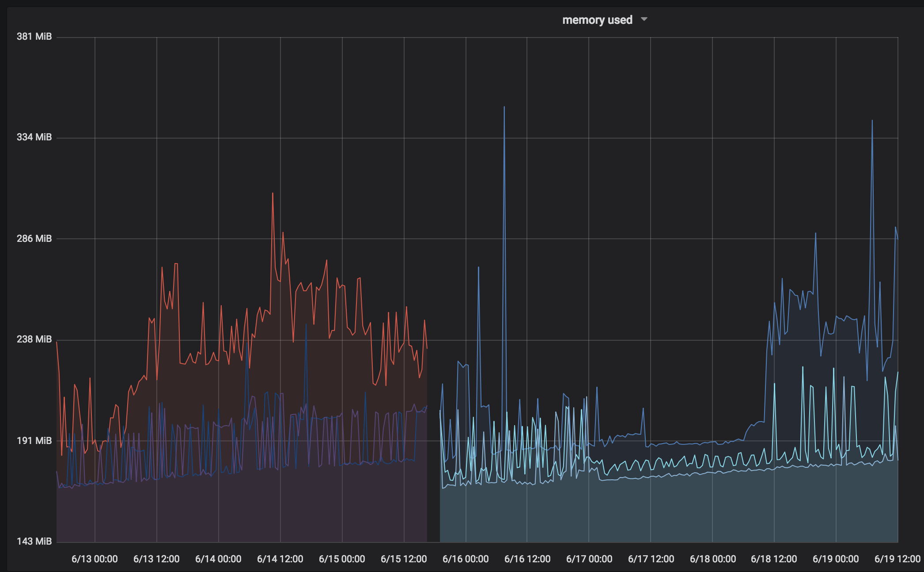The width and height of the screenshot is (924, 572).
Task: Click the 381 MiB axis label
Action: pyautogui.click(x=34, y=37)
